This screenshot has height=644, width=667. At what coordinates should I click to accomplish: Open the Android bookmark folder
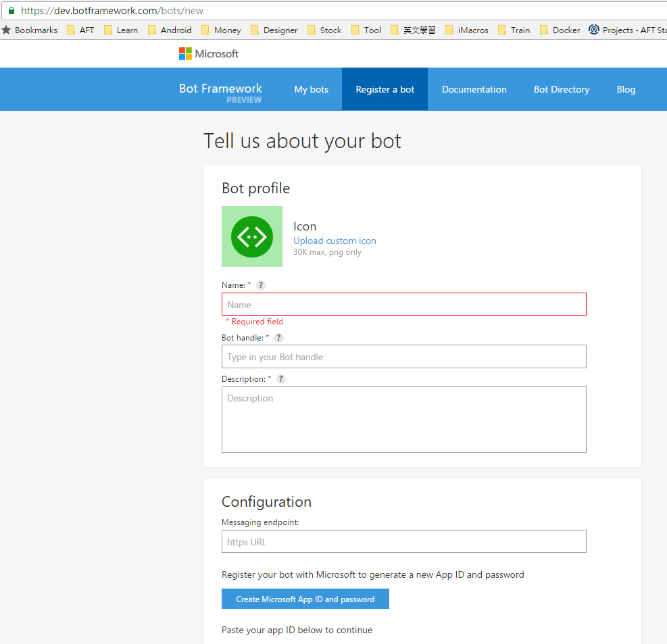coord(170,30)
